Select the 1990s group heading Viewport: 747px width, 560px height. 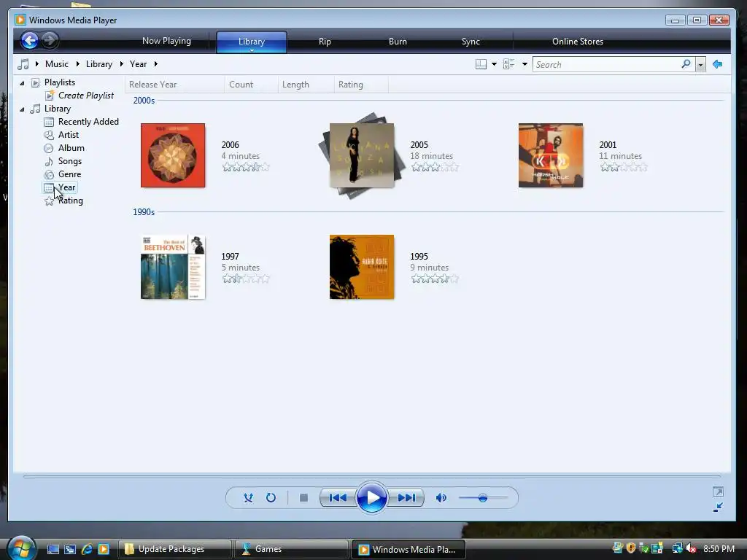pos(144,212)
